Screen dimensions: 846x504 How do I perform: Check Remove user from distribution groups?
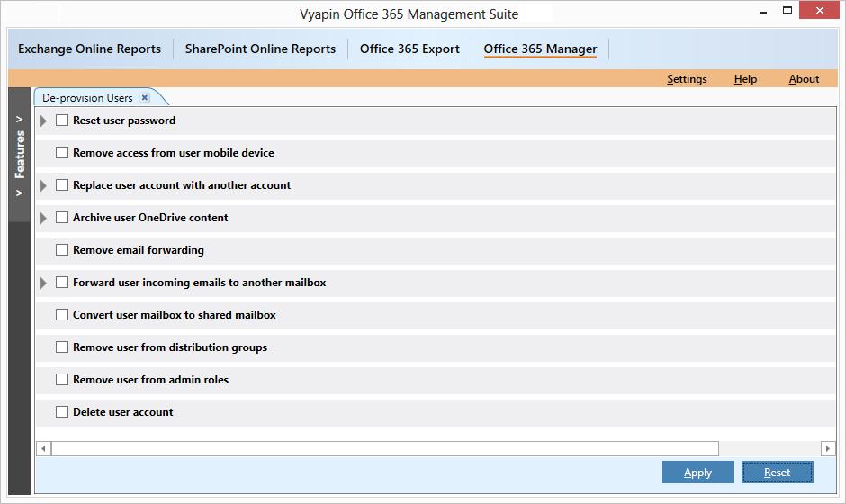[62, 347]
